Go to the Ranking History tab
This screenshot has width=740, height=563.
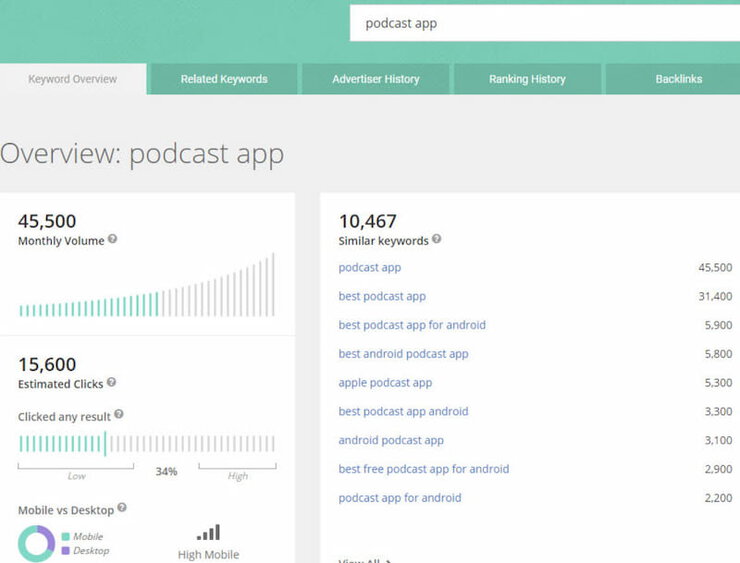pos(527,79)
